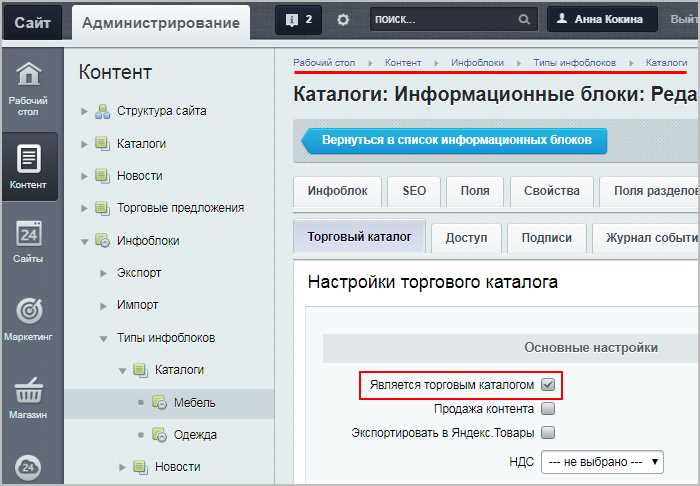Open the Инфоблок tab
This screenshot has width=700, height=486.
tap(338, 191)
